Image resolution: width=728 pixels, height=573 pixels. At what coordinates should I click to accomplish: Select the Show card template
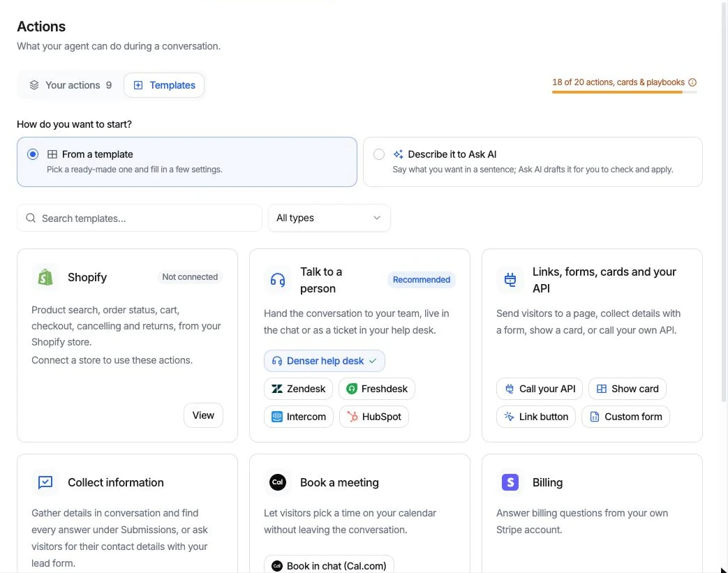click(x=627, y=389)
